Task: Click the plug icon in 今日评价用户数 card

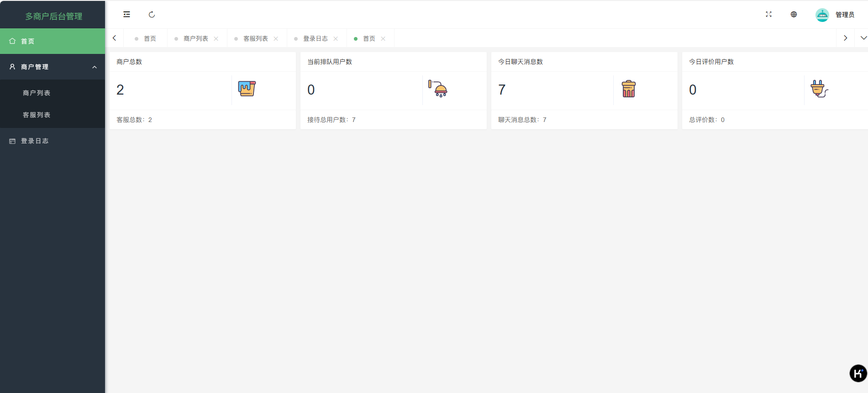Action: point(819,89)
